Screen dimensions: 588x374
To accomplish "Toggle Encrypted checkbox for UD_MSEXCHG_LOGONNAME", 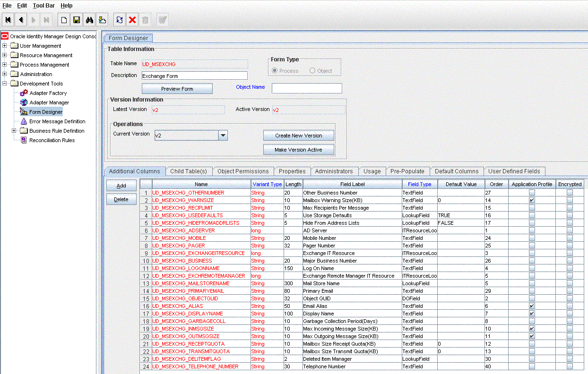I will coord(570,268).
